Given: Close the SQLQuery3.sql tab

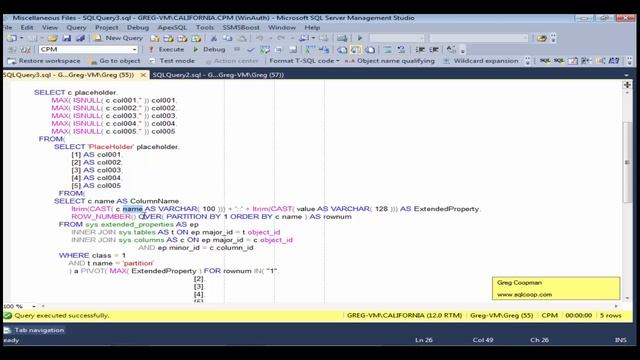Looking at the screenshot, I should click(143, 75).
